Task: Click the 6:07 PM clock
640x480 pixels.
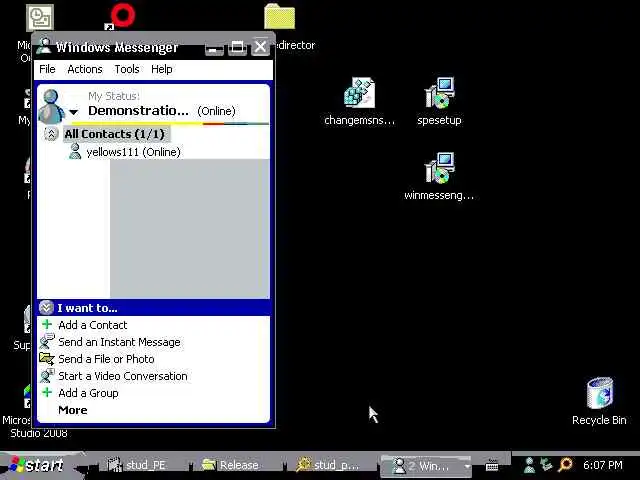Action: tap(602, 465)
